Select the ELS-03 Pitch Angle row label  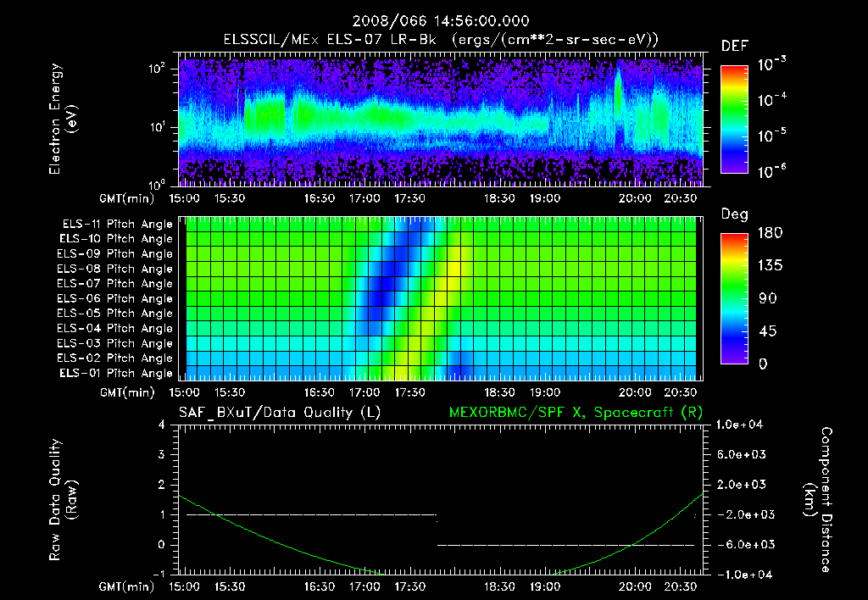coord(115,343)
